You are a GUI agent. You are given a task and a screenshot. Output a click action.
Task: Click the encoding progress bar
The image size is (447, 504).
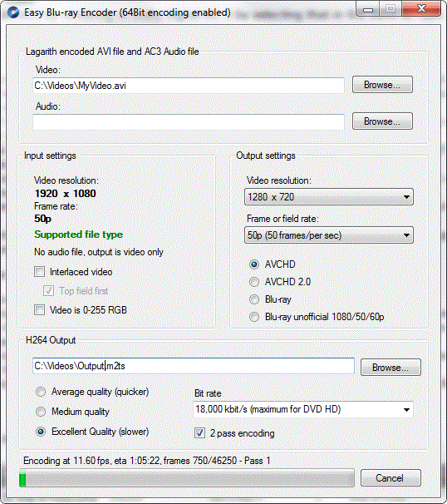pos(187,478)
